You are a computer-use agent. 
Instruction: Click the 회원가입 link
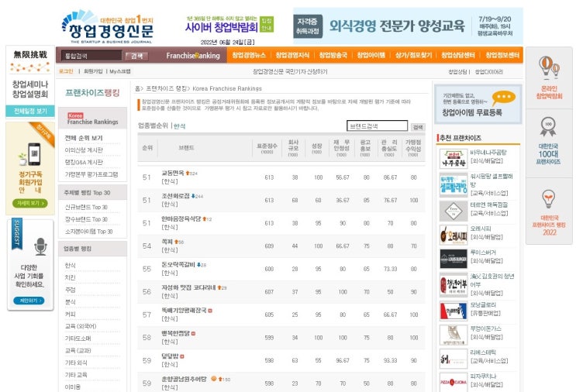[x=93, y=71]
